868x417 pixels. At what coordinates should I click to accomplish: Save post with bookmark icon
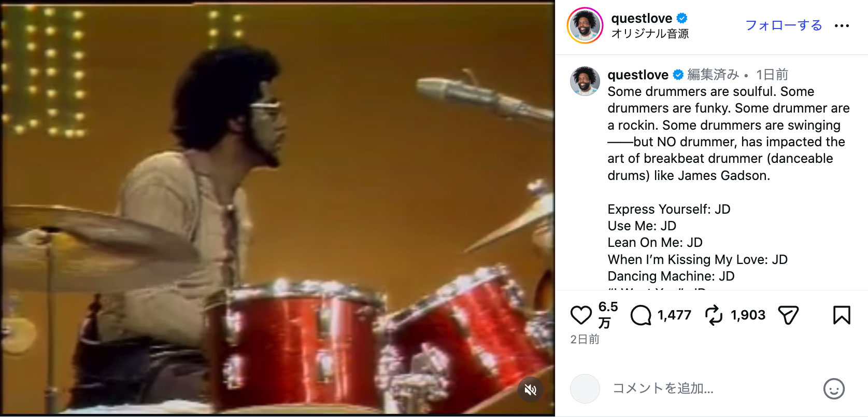(x=842, y=315)
